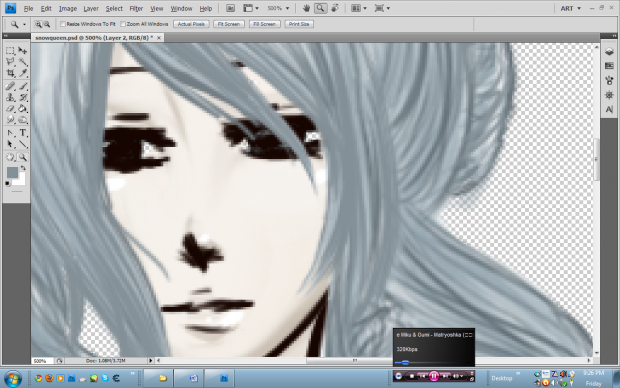Image resolution: width=620 pixels, height=388 pixels.
Task: Select the Paint Bucket tool
Action: pyautogui.click(x=23, y=108)
